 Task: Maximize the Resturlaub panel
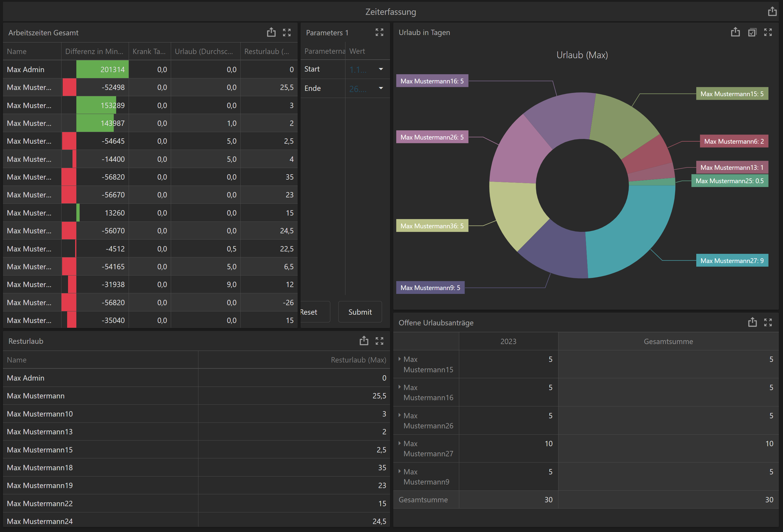[379, 341]
